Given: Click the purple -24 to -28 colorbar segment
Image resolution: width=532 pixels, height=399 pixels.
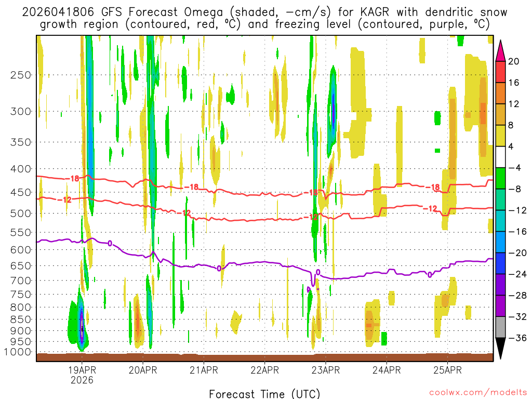Looking at the screenshot, I should 500,285.
